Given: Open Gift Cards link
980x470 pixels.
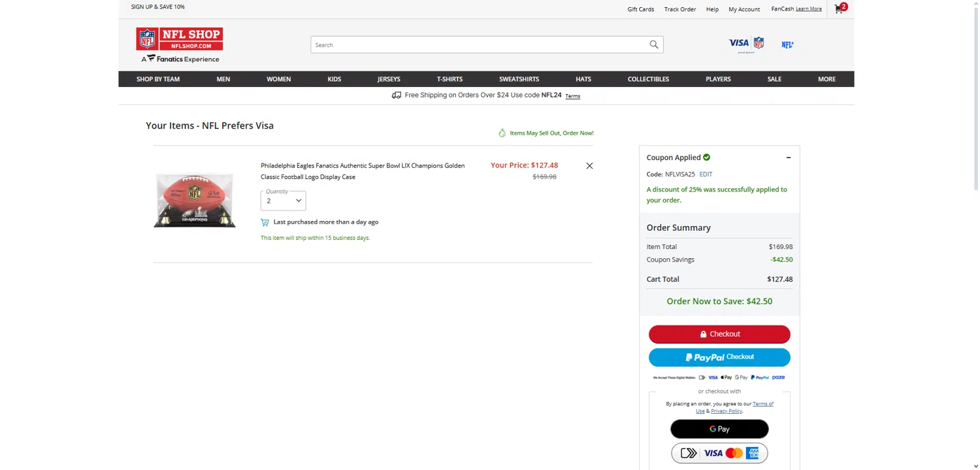Looking at the screenshot, I should (x=641, y=9).
